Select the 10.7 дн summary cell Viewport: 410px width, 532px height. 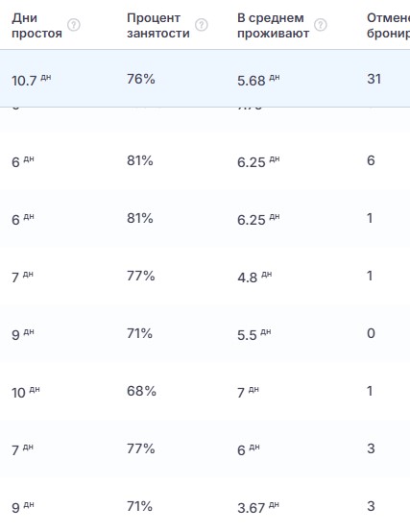(31, 80)
